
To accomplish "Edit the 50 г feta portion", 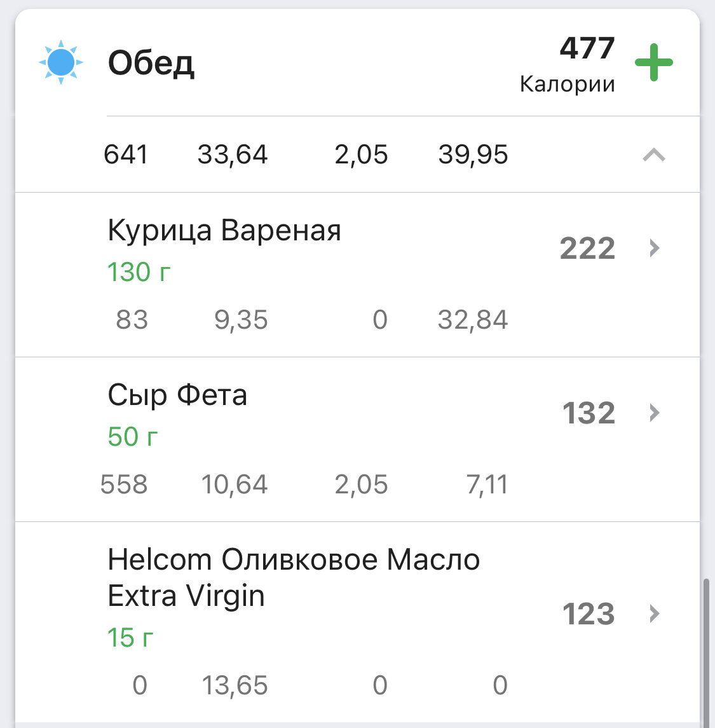I will coord(133,437).
